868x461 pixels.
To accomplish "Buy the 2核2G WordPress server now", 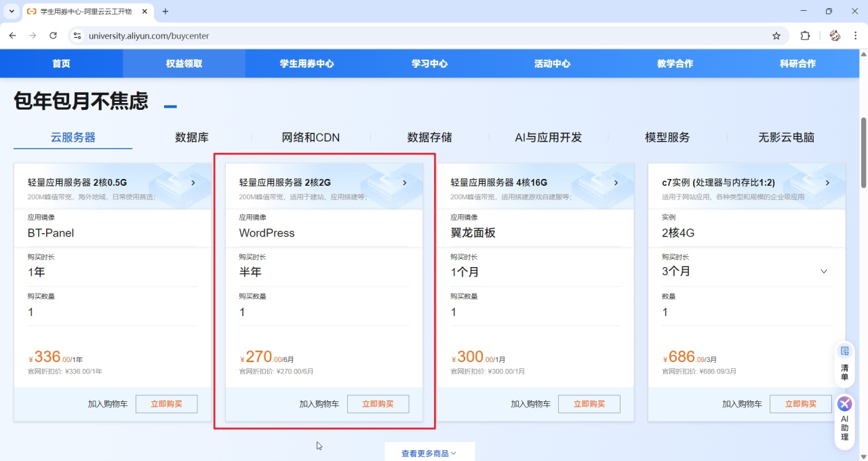I will coord(378,404).
